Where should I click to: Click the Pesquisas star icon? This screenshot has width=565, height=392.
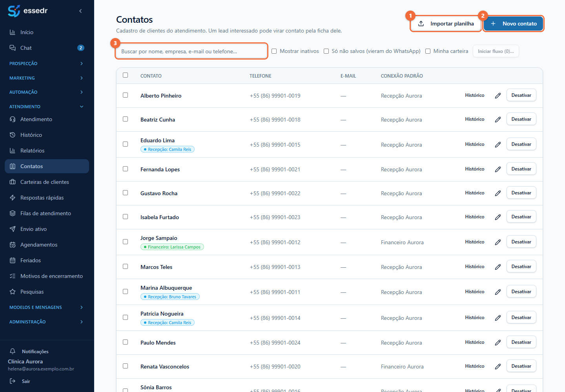click(13, 292)
